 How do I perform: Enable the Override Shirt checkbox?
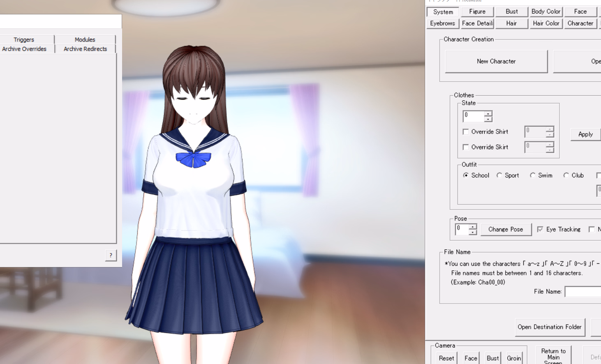pos(466,132)
